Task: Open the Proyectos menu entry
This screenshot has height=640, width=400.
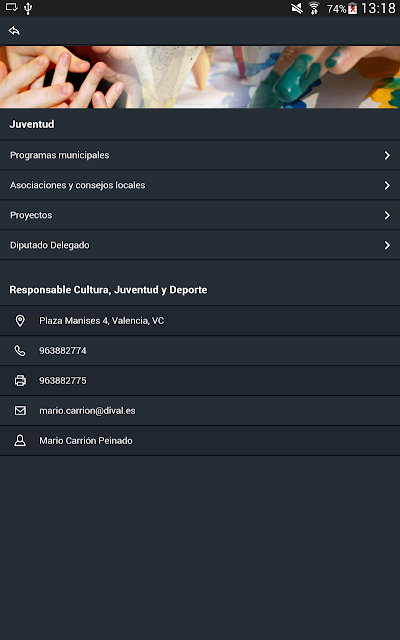Action: coord(200,215)
